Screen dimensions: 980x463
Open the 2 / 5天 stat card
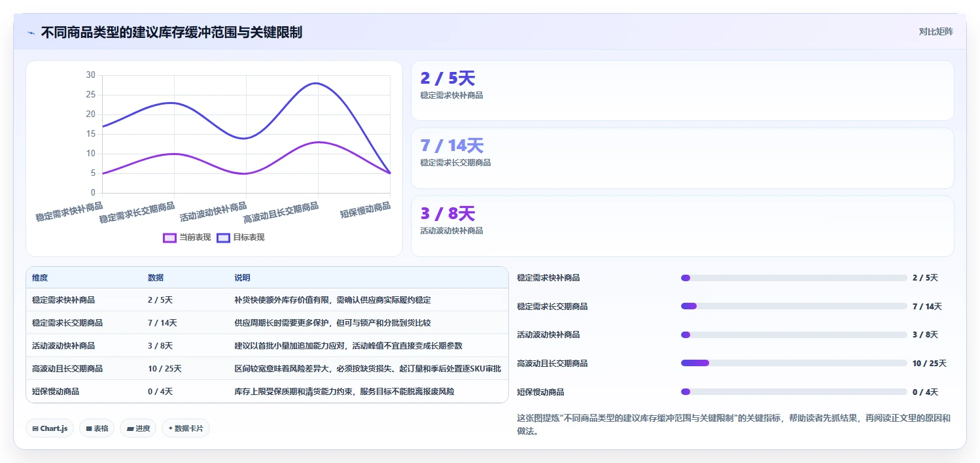[682, 91]
